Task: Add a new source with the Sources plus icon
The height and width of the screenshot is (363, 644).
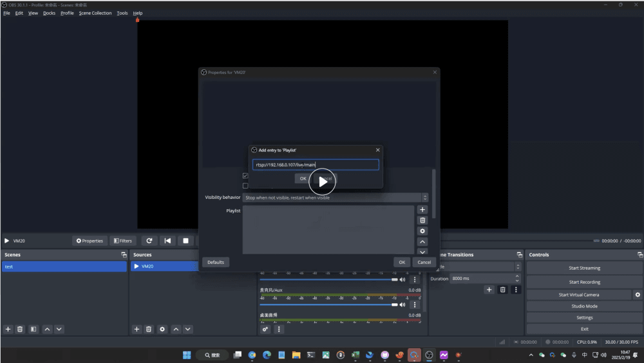Action: click(137, 329)
